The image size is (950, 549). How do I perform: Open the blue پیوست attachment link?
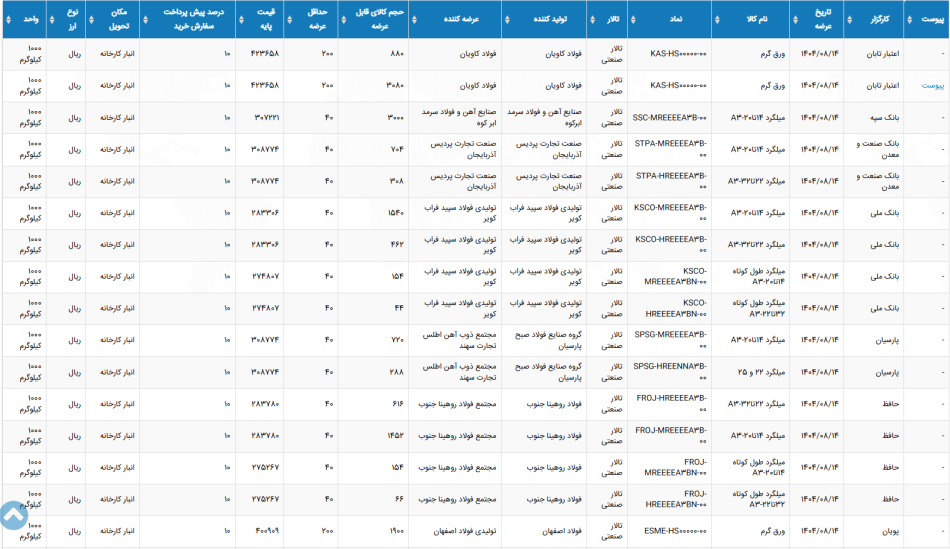coord(932,85)
